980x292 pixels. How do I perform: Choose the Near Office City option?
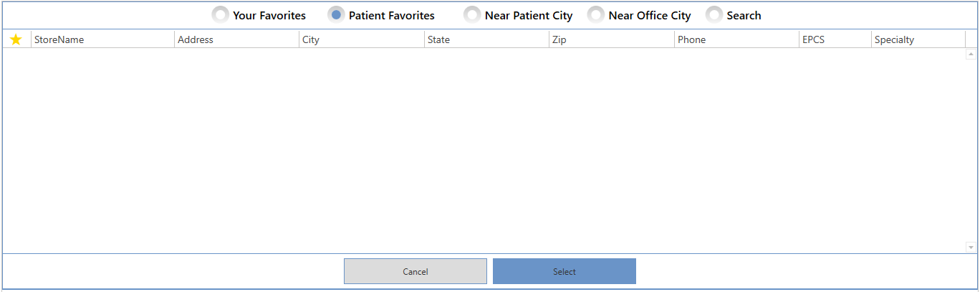click(596, 15)
